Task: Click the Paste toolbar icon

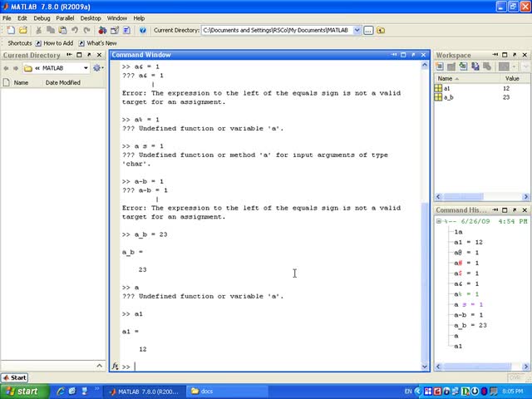Action: coord(62,30)
